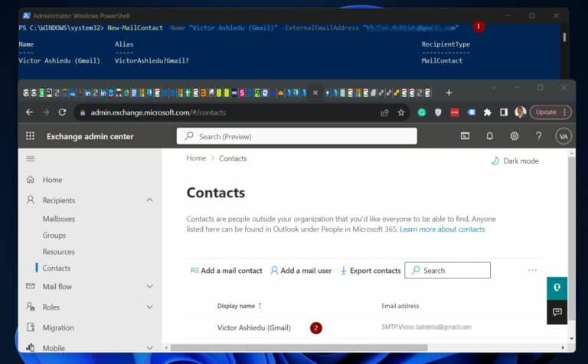The width and height of the screenshot is (588, 364).
Task: Click Add a mail user
Action: [x=301, y=271]
